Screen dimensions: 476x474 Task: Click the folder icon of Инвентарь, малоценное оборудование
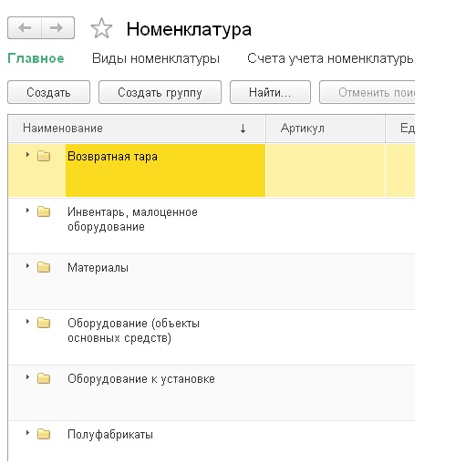point(44,211)
